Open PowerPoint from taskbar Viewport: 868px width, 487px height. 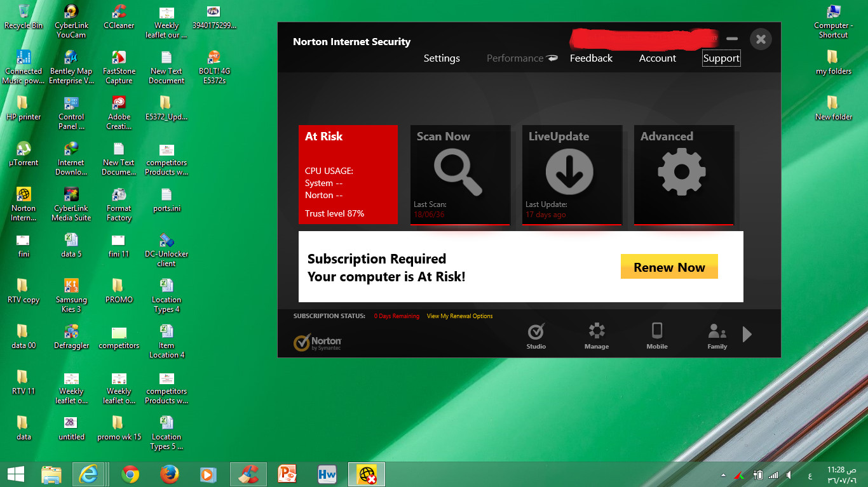tap(288, 474)
